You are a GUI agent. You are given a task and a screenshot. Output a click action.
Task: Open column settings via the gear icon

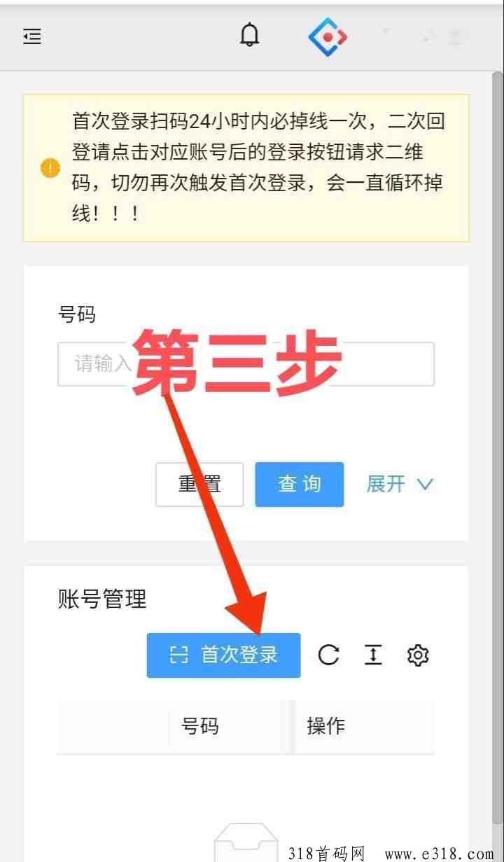tap(418, 655)
